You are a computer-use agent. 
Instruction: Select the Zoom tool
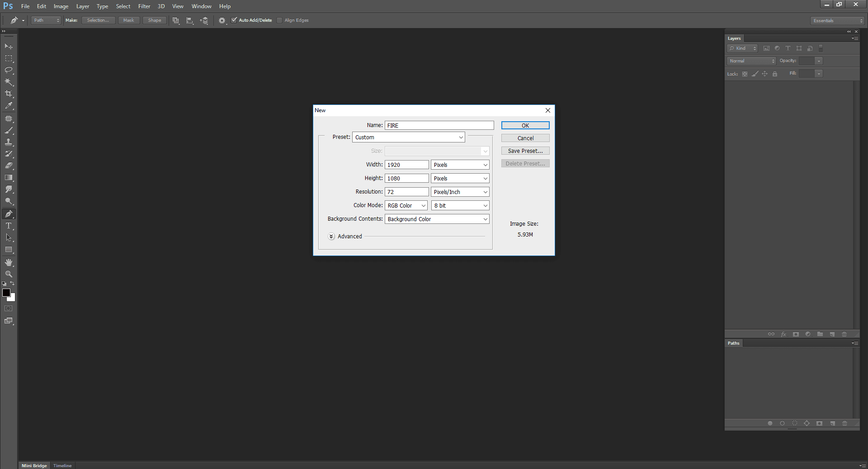click(x=9, y=274)
